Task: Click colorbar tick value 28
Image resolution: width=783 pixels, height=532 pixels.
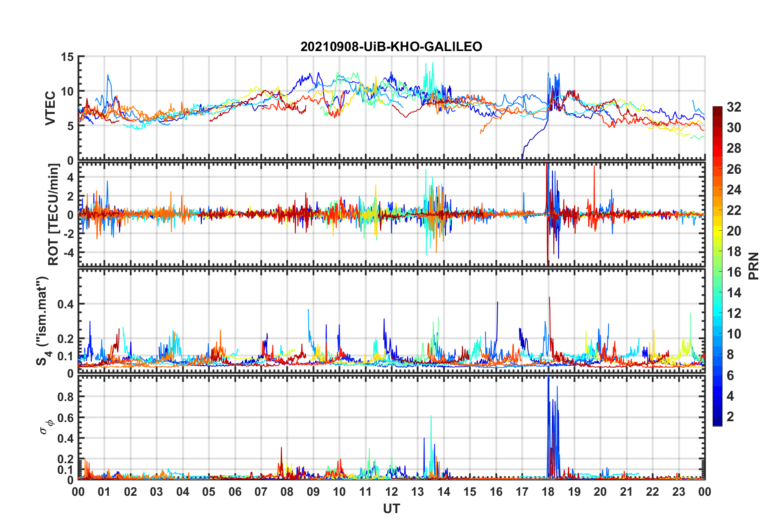Action: click(734, 148)
